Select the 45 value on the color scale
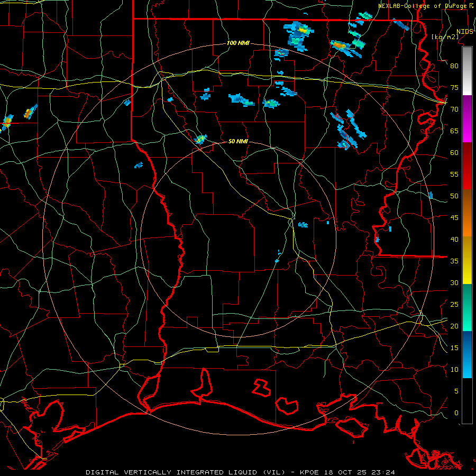This screenshot has width=476, height=476. click(x=454, y=218)
